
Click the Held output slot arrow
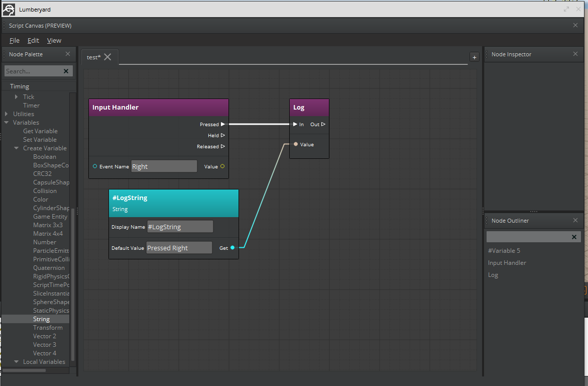223,135
